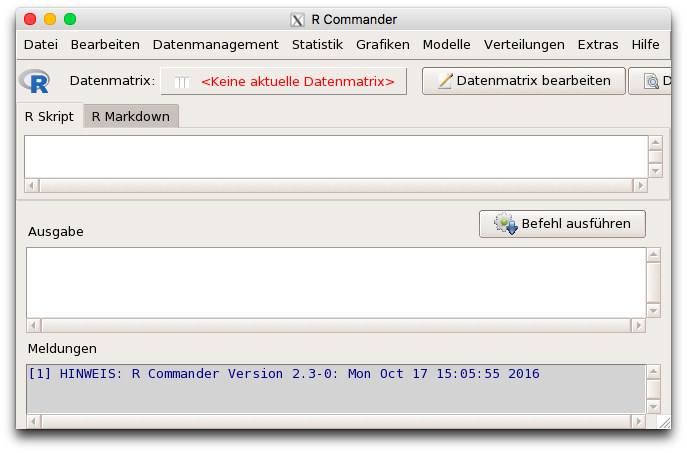This screenshot has width=687, height=453.
Task: Click inside the R Skript text area
Action: click(336, 156)
